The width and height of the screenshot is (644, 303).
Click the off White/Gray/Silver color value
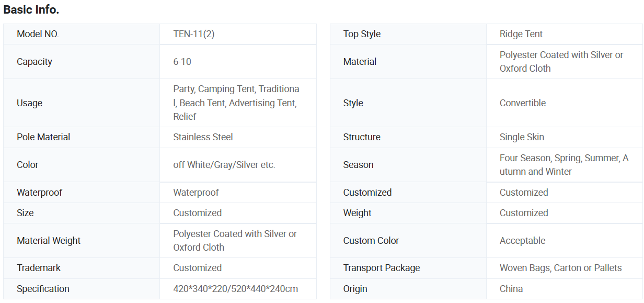click(x=224, y=165)
